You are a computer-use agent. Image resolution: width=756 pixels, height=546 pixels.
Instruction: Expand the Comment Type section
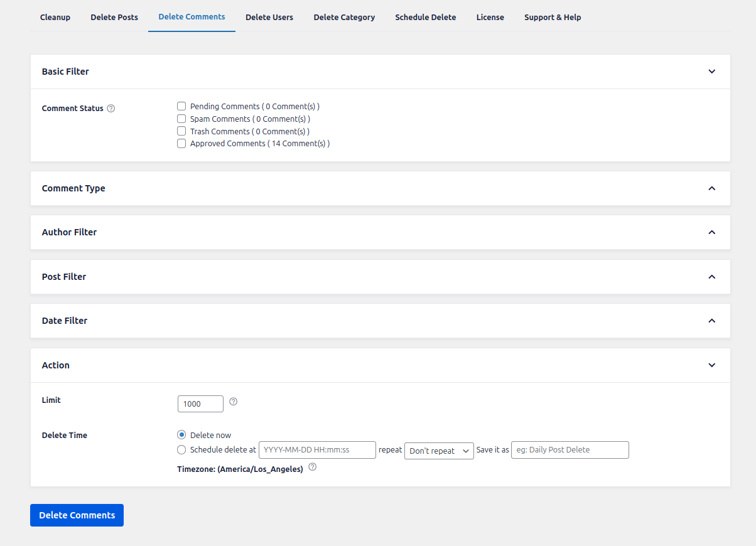pos(711,188)
